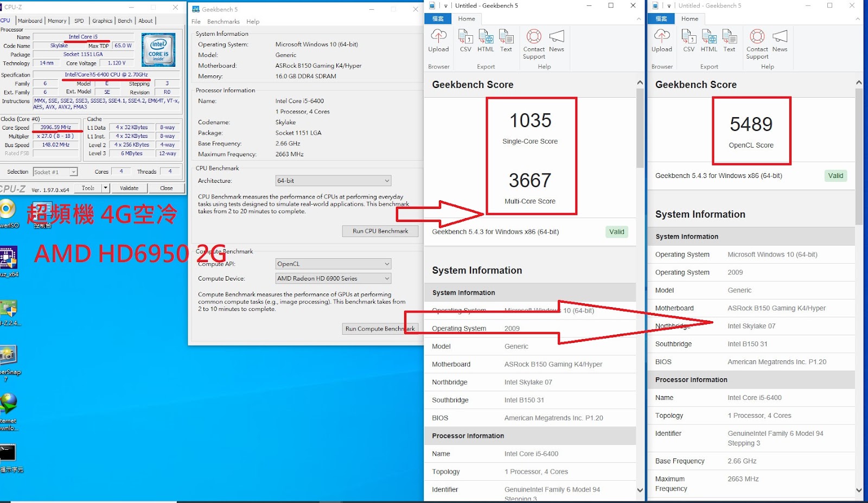
Task: Export Text in middle Geekbench window
Action: 506,36
